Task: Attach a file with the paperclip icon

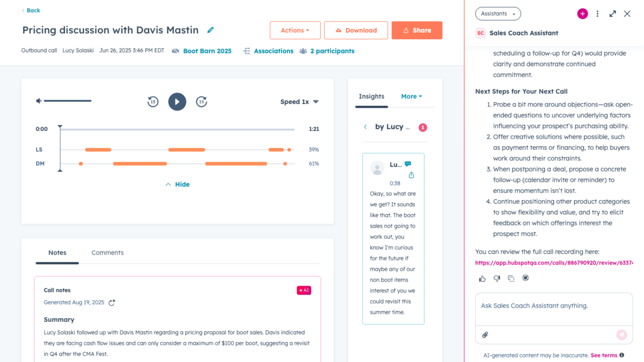Action: tap(484, 334)
